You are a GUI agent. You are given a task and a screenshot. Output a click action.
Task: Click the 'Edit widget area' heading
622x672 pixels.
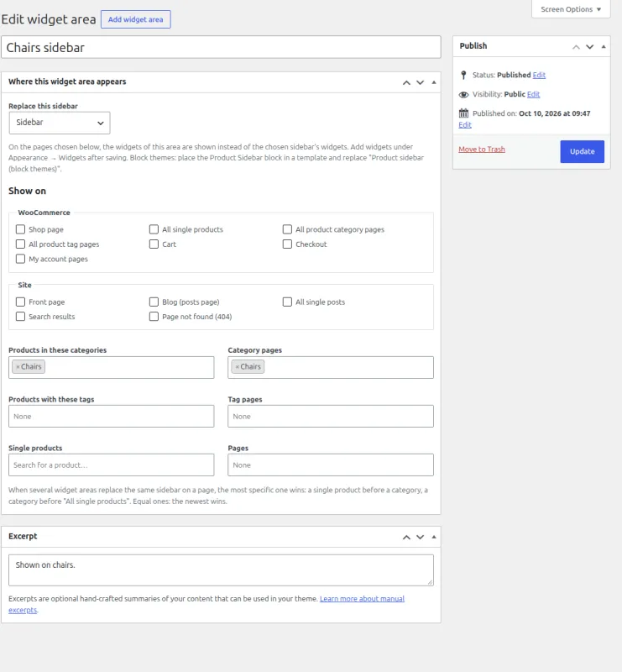49,19
